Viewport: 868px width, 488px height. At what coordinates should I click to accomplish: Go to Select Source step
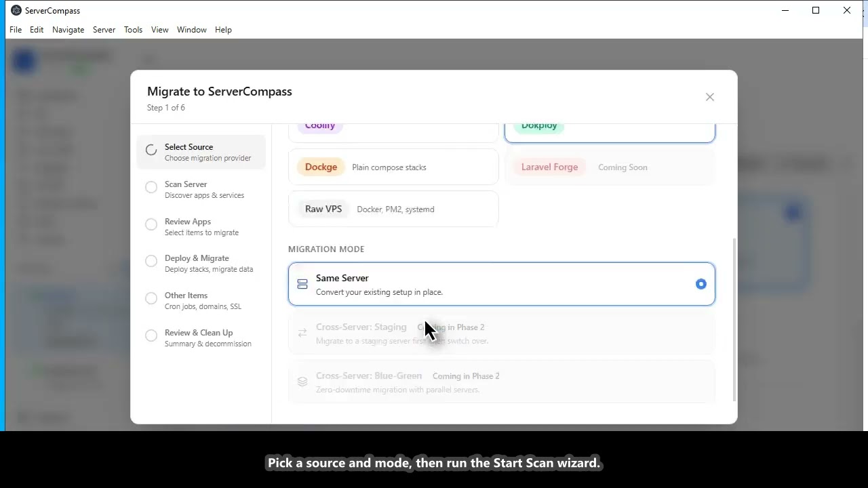(x=201, y=152)
